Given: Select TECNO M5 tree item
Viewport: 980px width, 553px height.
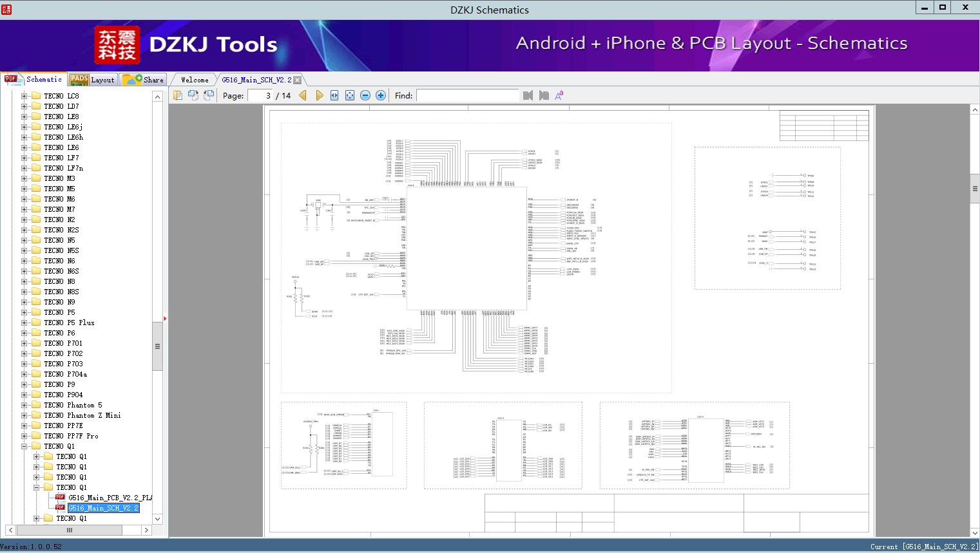Looking at the screenshot, I should 59,189.
